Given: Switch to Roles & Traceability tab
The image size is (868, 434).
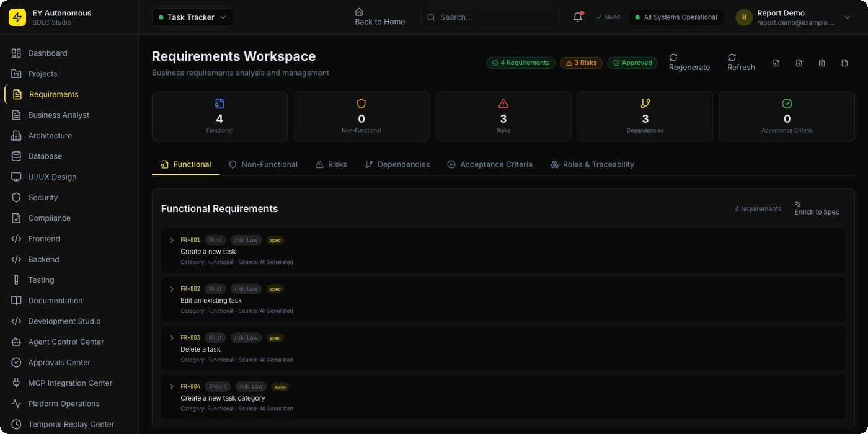Looking at the screenshot, I should coord(592,164).
